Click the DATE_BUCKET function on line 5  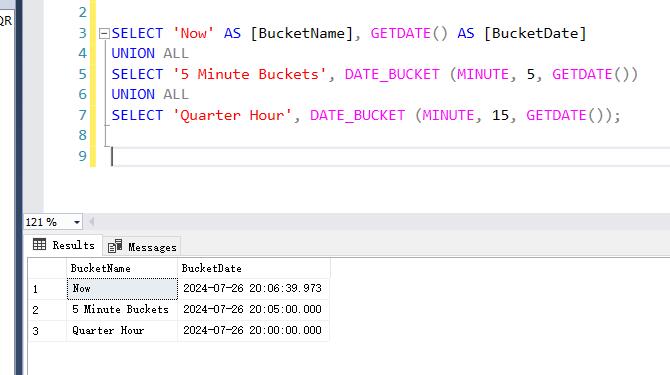point(392,74)
